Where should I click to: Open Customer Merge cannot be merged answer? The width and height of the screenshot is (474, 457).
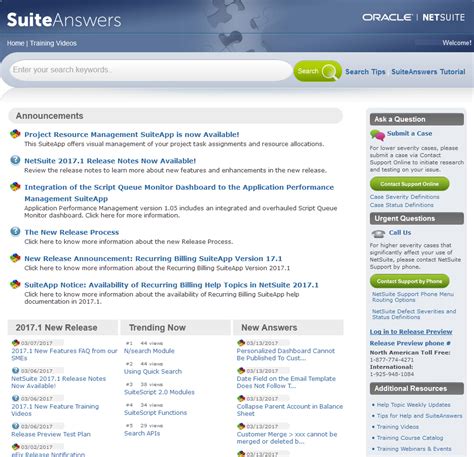pos(287,438)
